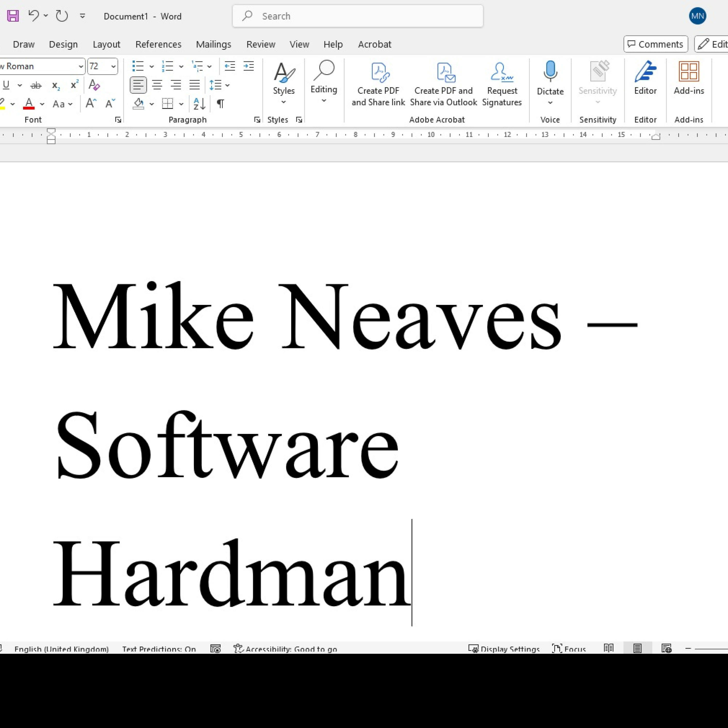
Task: Open the font size dropdown
Action: (x=113, y=66)
